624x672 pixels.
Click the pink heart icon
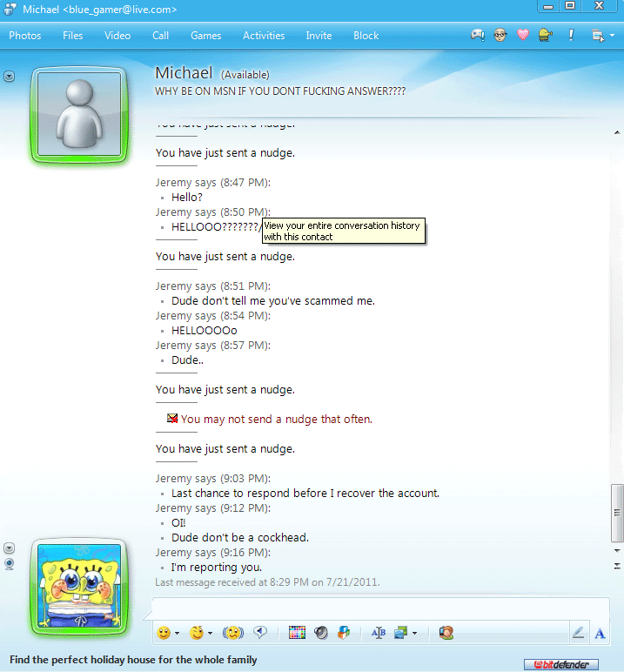coord(523,34)
